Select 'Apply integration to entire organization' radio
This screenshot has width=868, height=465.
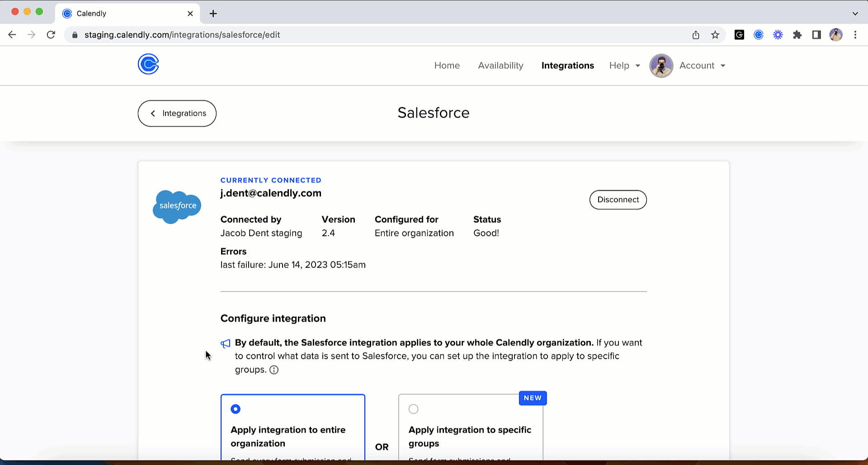[x=236, y=409]
